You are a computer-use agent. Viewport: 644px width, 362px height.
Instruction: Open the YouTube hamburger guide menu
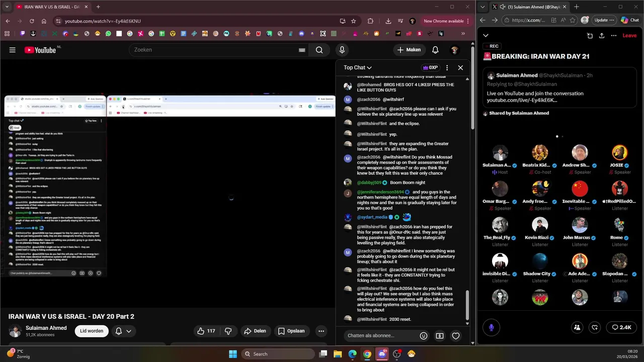(12, 50)
